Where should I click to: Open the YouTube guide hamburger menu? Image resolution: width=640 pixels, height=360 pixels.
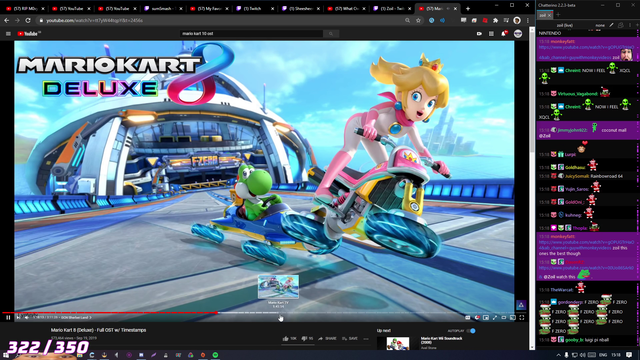coord(8,33)
